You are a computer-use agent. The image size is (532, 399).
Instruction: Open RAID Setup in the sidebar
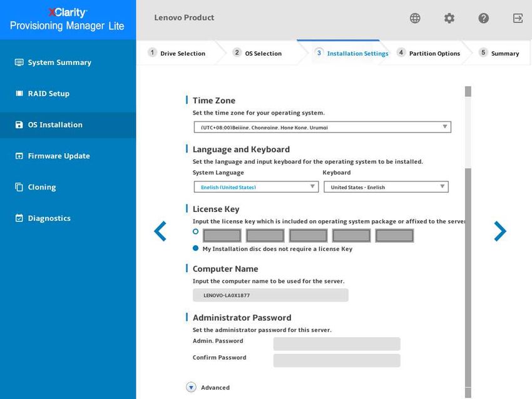tap(68, 94)
